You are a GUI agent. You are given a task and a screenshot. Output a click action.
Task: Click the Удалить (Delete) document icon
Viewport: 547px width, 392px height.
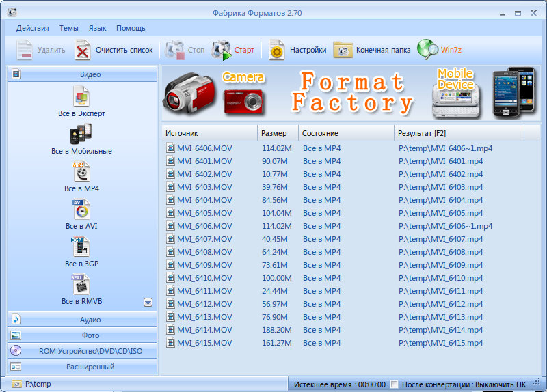(x=25, y=50)
